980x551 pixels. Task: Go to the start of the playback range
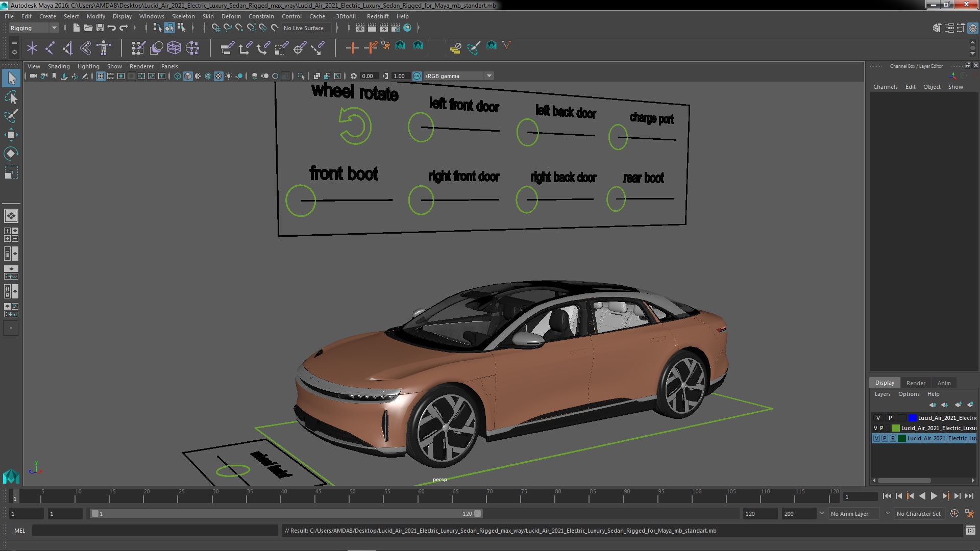[887, 496]
